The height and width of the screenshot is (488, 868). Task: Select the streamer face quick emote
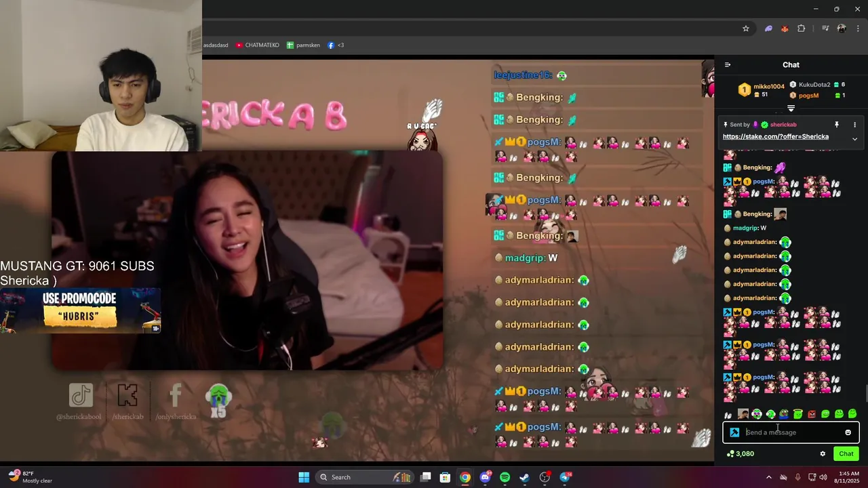(743, 414)
